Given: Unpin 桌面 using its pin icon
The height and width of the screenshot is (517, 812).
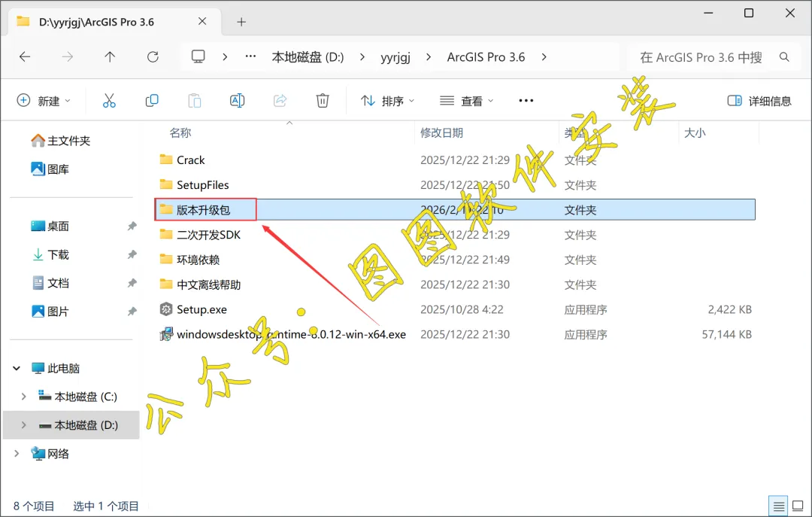Looking at the screenshot, I should [132, 226].
